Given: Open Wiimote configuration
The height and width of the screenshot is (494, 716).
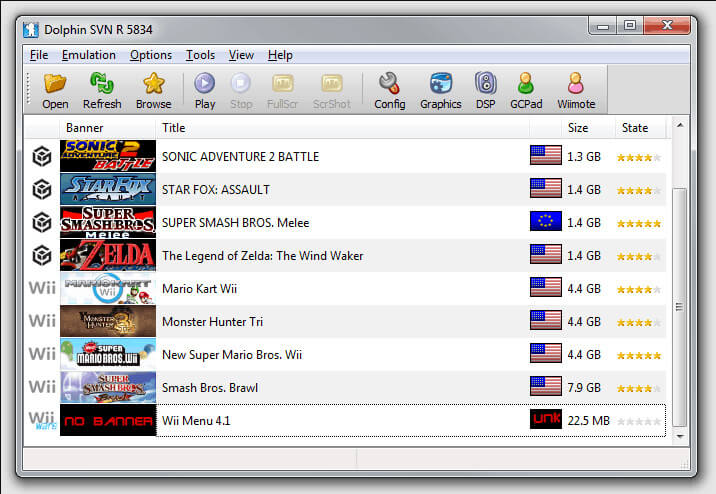Looking at the screenshot, I should point(576,91).
